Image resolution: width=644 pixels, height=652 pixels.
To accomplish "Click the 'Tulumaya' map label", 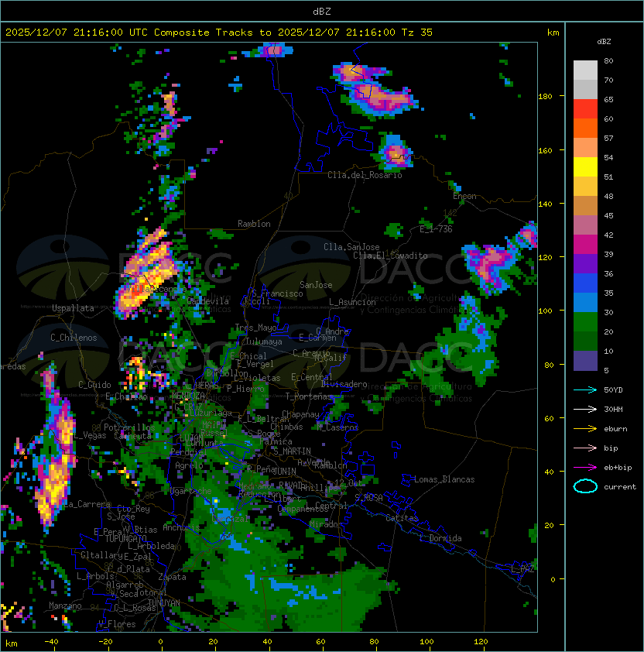I will point(264,341).
